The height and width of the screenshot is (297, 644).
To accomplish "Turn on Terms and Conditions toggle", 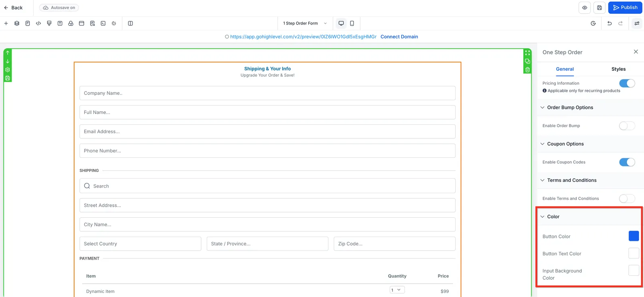I will click(627, 198).
